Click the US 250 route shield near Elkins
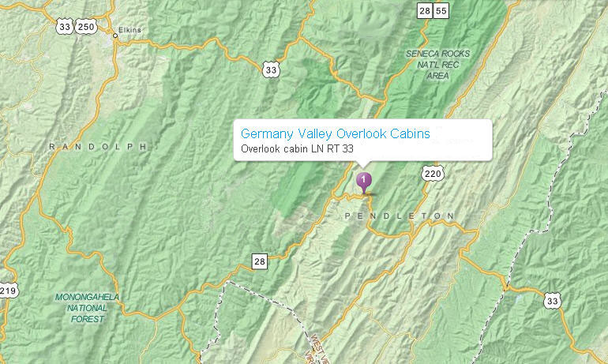 tap(86, 27)
